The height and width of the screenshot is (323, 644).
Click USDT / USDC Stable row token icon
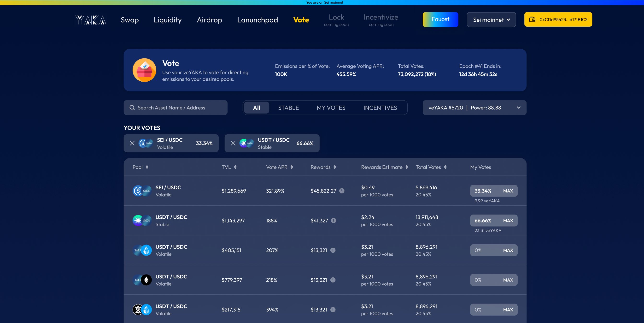pos(142,221)
